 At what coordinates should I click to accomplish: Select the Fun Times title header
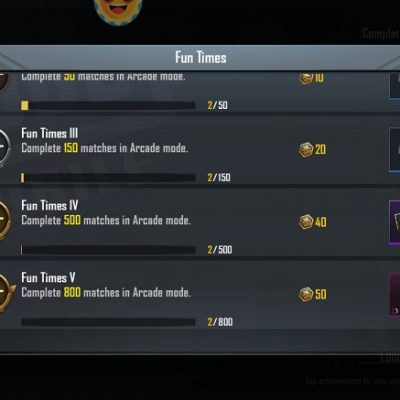(201, 58)
